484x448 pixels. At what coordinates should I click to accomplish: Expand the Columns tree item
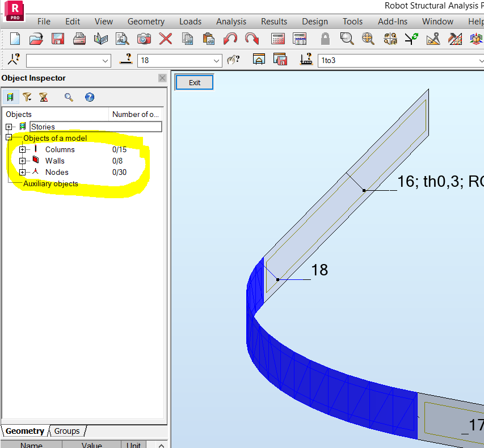pos(22,150)
